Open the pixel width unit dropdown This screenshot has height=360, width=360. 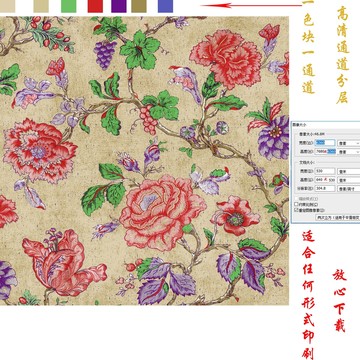[349, 143]
